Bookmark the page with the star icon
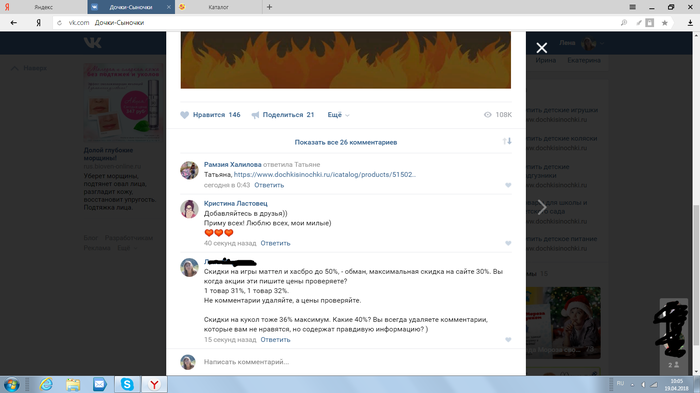 tap(664, 23)
